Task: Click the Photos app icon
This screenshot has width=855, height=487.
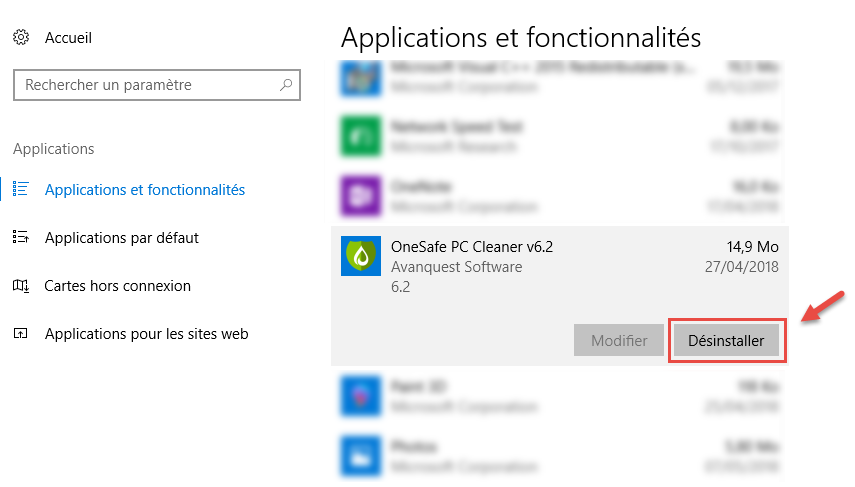Action: (x=360, y=455)
